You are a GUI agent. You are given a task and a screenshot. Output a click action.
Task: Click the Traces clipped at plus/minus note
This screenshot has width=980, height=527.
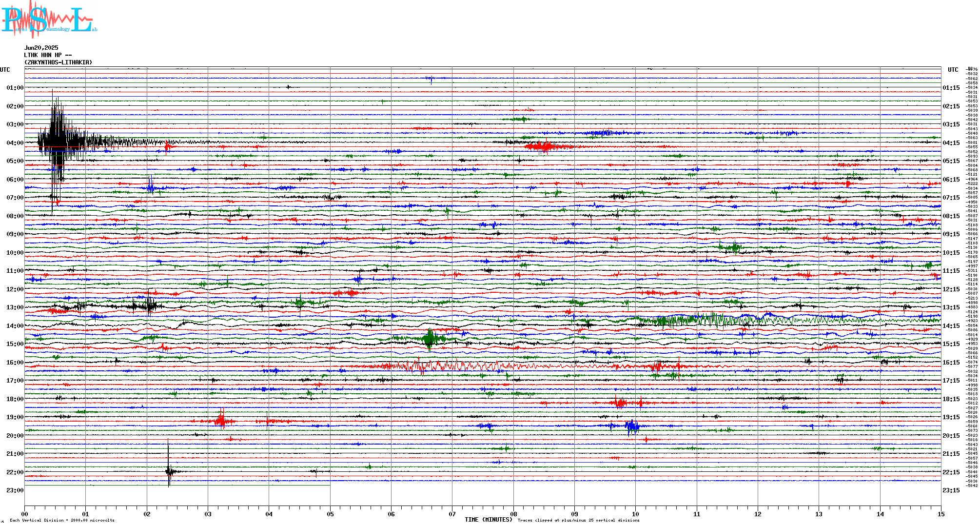coord(579,520)
